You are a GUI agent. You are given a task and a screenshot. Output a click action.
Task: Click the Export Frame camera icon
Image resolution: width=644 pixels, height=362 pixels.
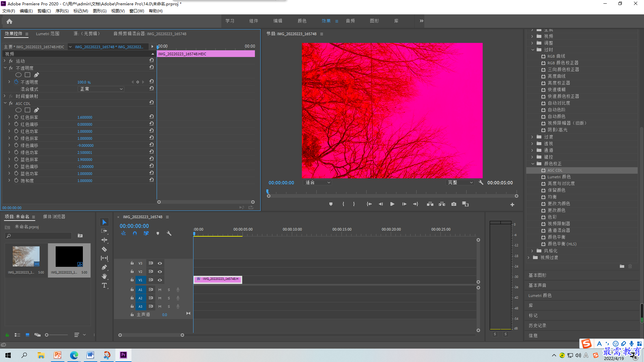[454, 204]
